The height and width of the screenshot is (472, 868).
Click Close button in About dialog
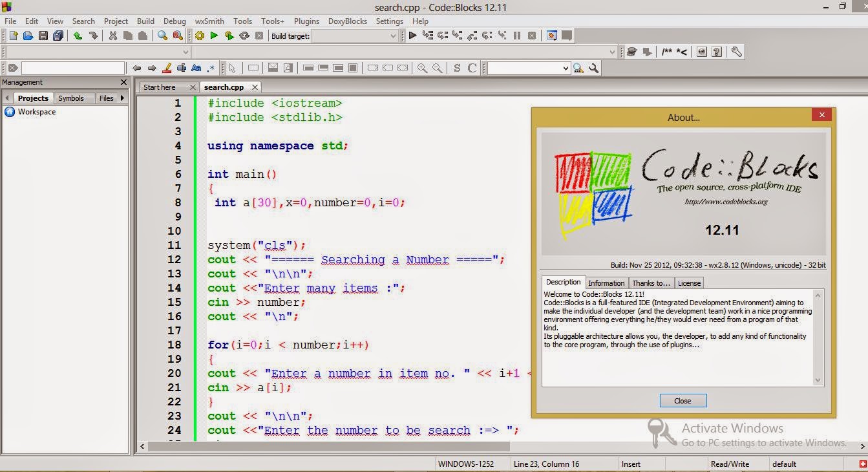pyautogui.click(x=683, y=401)
